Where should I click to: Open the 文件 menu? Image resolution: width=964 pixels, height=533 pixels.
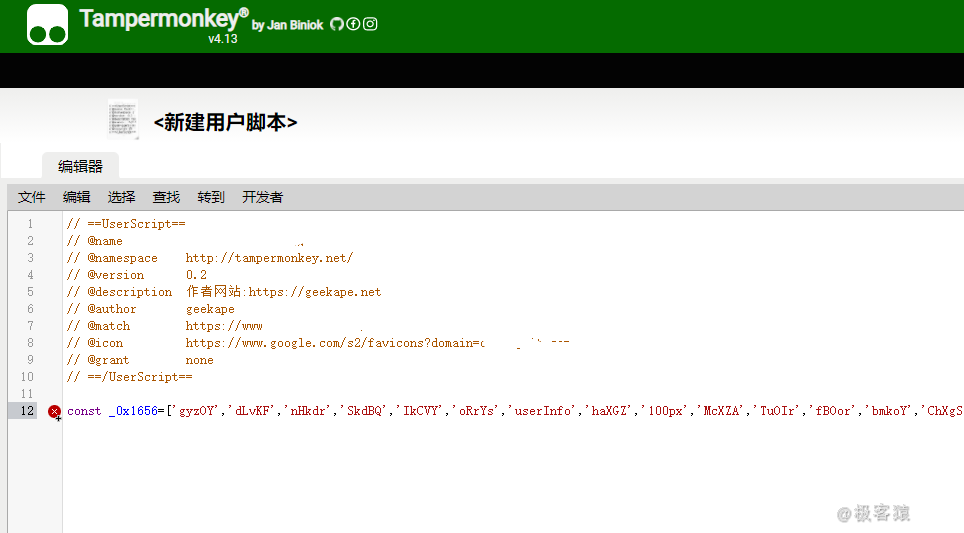(x=31, y=197)
